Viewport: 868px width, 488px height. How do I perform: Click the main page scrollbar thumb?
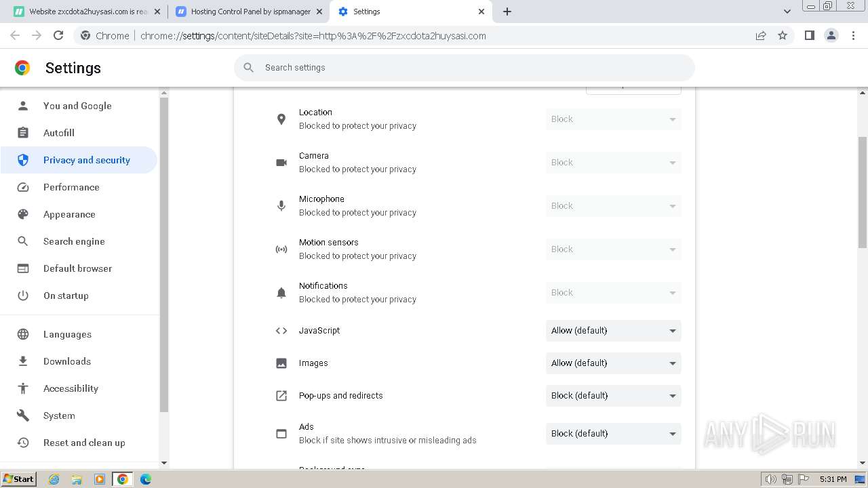coord(863,192)
